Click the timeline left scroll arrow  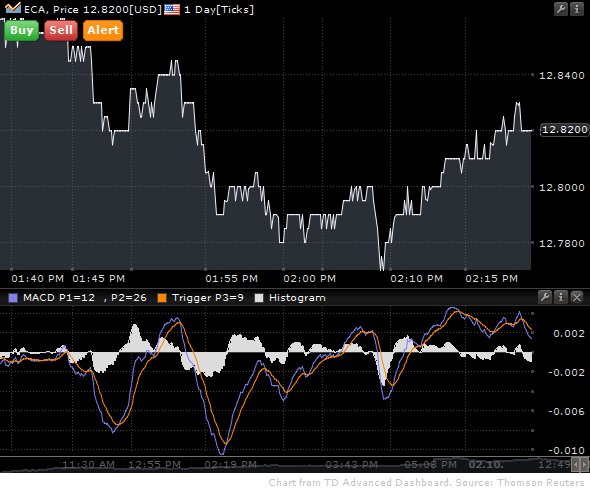[575, 464]
